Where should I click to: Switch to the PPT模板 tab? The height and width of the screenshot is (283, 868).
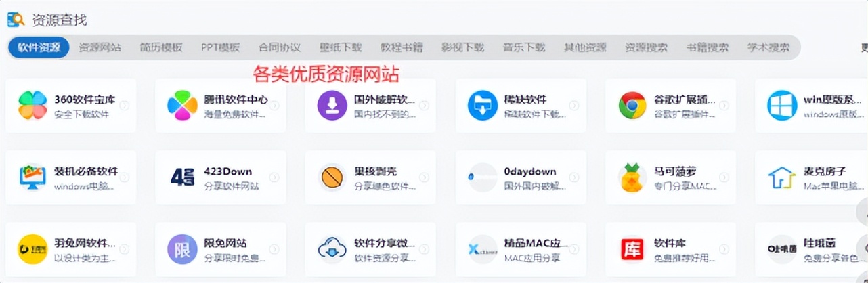click(220, 47)
